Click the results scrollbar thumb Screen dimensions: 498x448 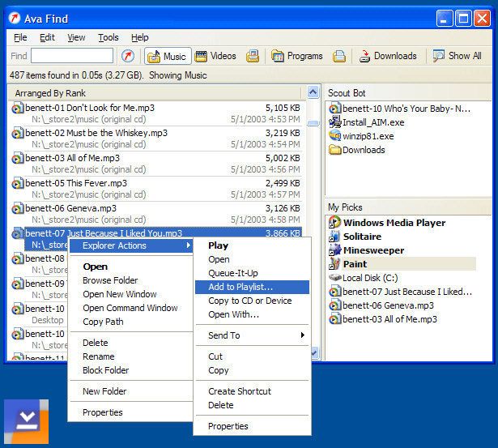click(313, 123)
